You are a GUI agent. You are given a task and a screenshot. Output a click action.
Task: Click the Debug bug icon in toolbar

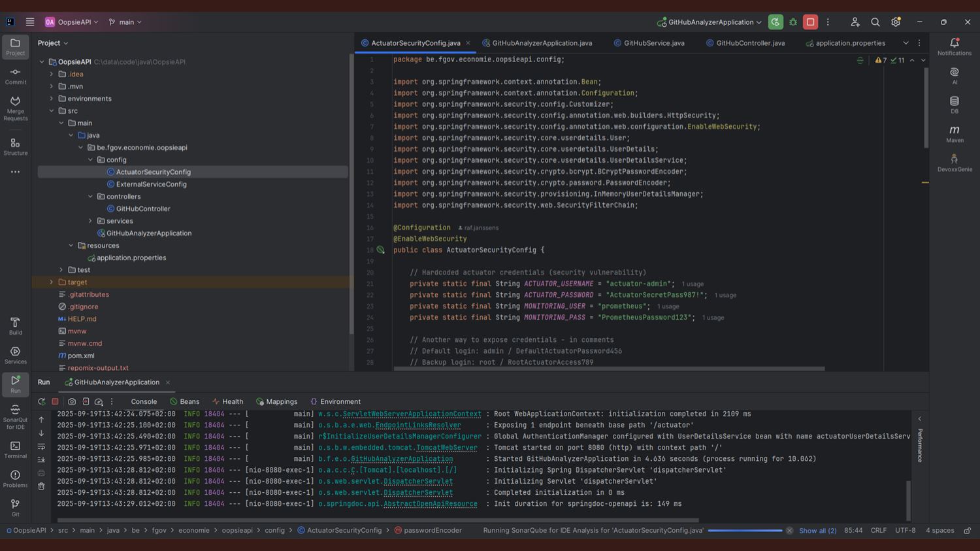point(793,22)
